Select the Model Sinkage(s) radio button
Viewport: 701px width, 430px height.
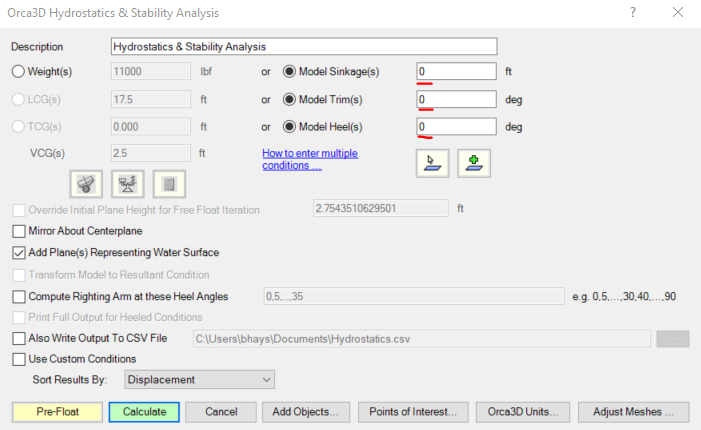(x=289, y=72)
